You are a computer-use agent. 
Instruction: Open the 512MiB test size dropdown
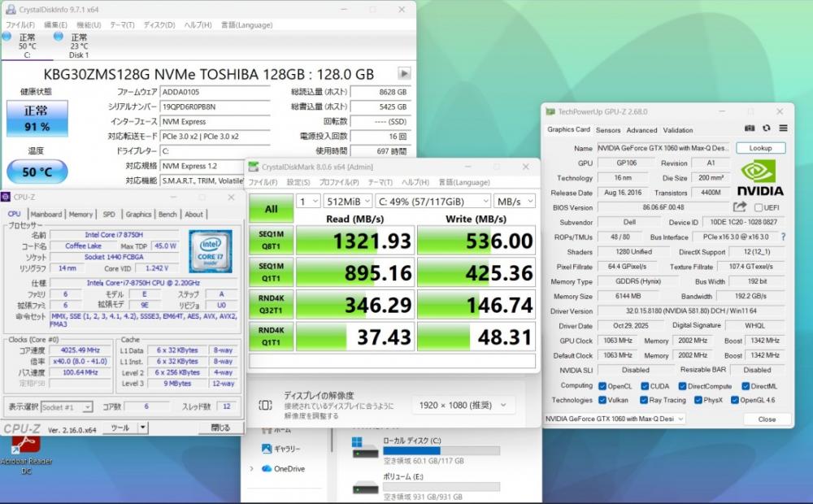[347, 201]
